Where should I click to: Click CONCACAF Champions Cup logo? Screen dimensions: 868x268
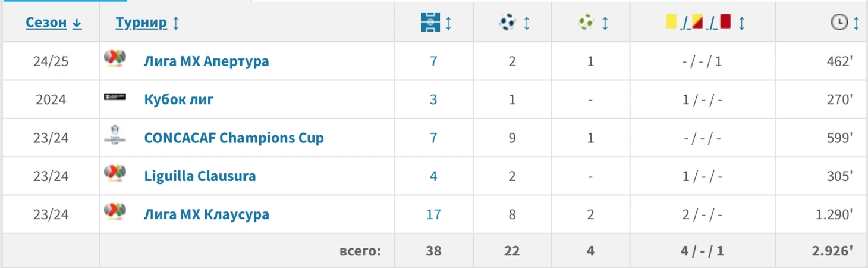tap(115, 136)
